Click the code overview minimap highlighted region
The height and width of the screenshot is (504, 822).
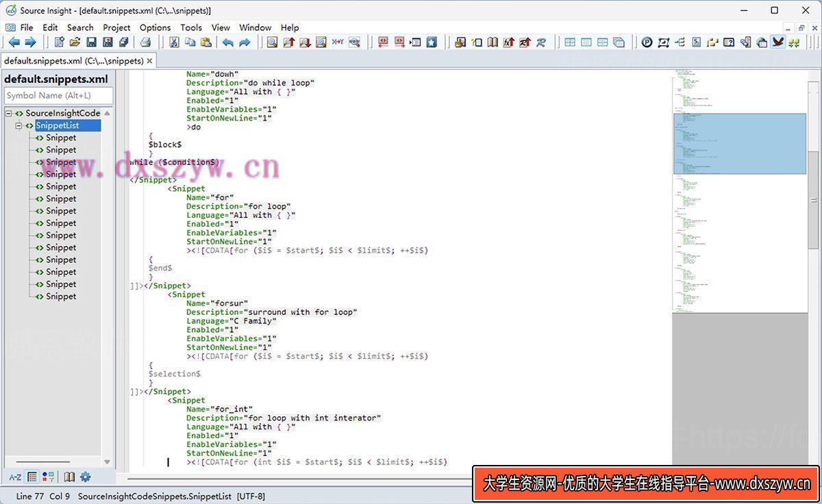pos(740,144)
